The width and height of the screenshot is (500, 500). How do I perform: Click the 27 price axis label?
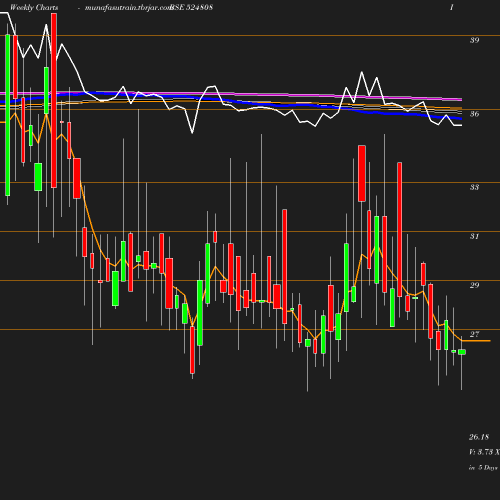[474, 334]
